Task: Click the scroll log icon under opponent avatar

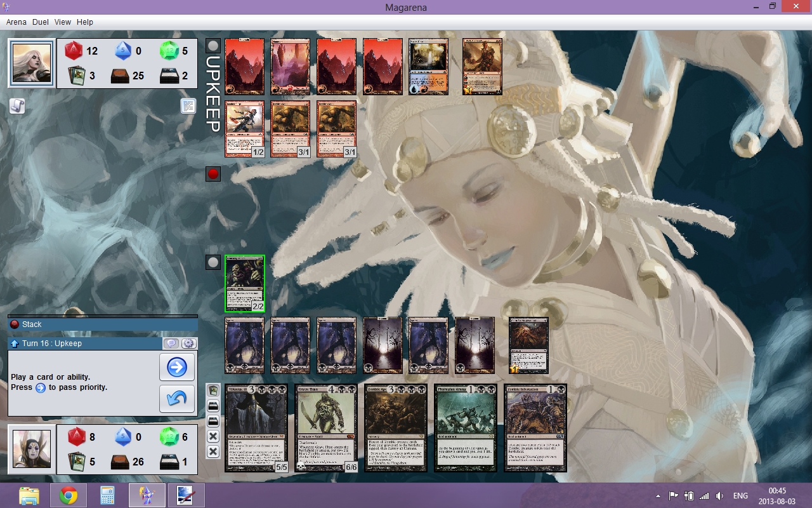Action: pyautogui.click(x=17, y=106)
